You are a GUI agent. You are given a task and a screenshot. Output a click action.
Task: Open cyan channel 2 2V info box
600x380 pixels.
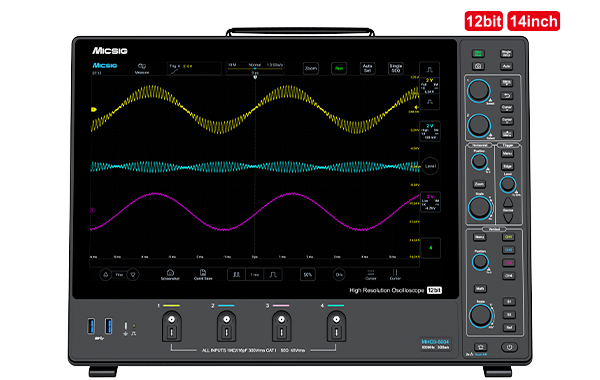pyautogui.click(x=430, y=131)
